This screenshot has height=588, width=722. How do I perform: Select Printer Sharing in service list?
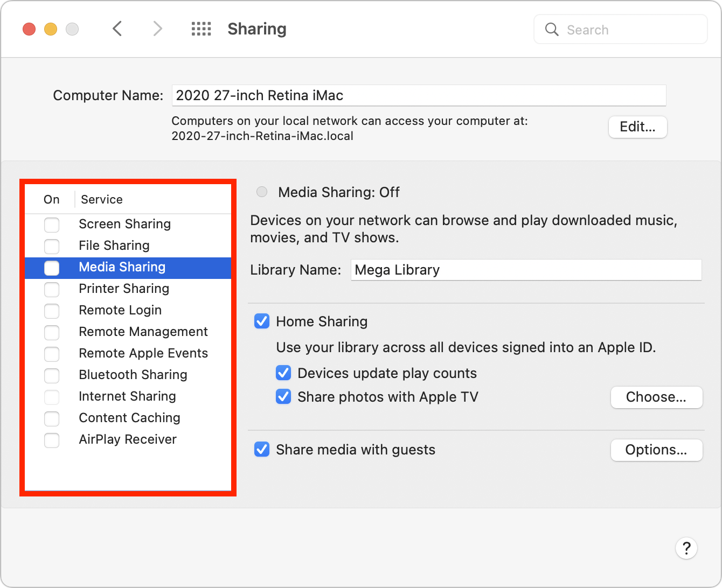pyautogui.click(x=124, y=289)
